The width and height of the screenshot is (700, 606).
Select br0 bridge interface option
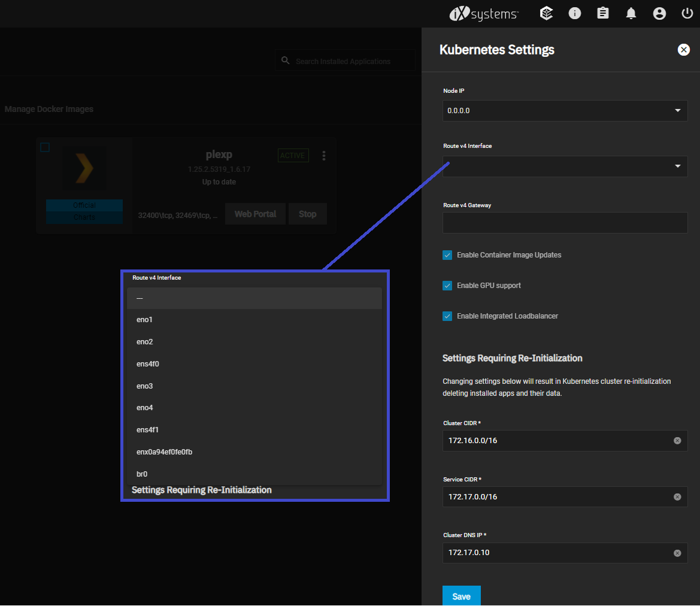tap(254, 474)
